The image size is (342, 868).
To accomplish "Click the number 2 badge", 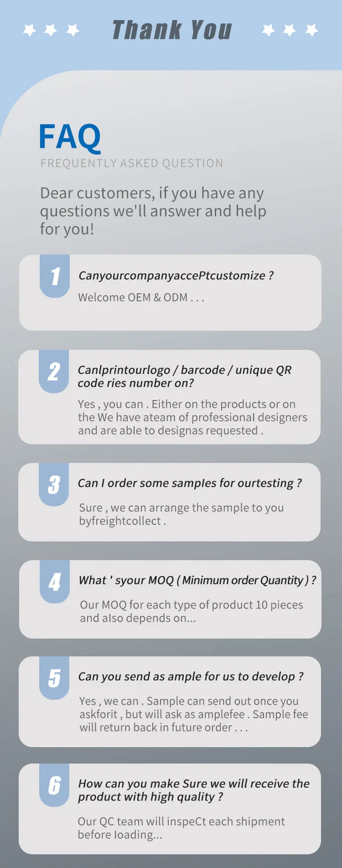I will (x=54, y=372).
